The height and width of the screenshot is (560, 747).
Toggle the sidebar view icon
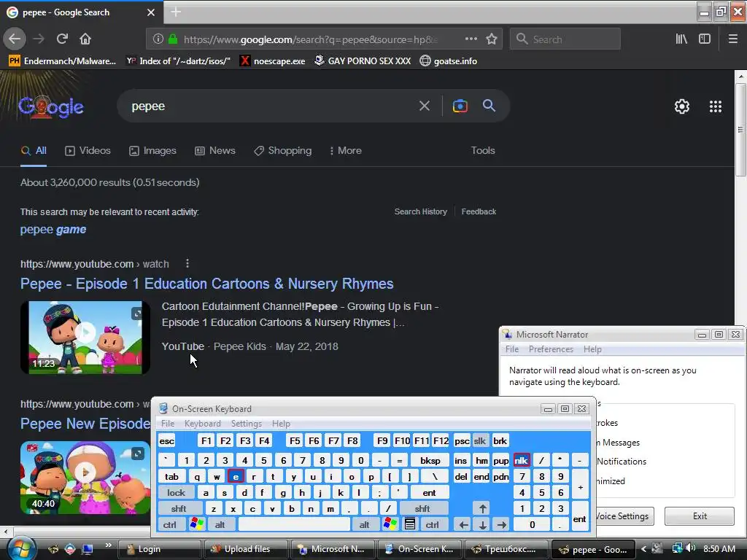pyautogui.click(x=705, y=39)
